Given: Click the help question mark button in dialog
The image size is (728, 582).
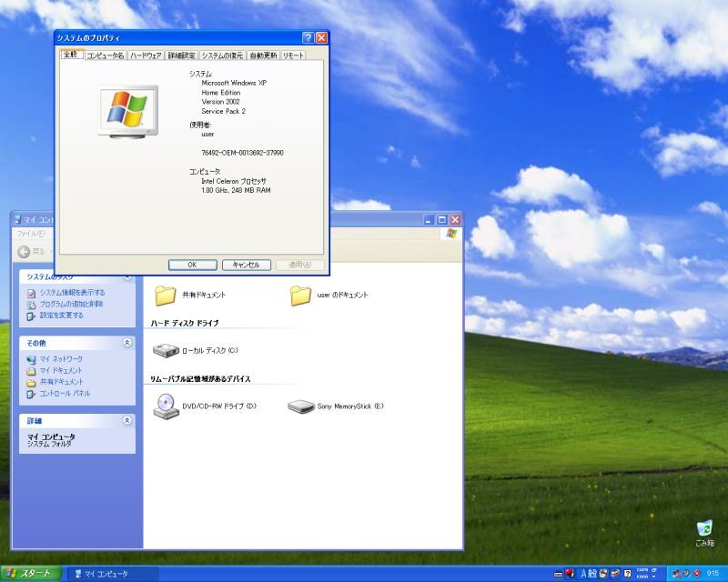Looking at the screenshot, I should pos(308,38).
